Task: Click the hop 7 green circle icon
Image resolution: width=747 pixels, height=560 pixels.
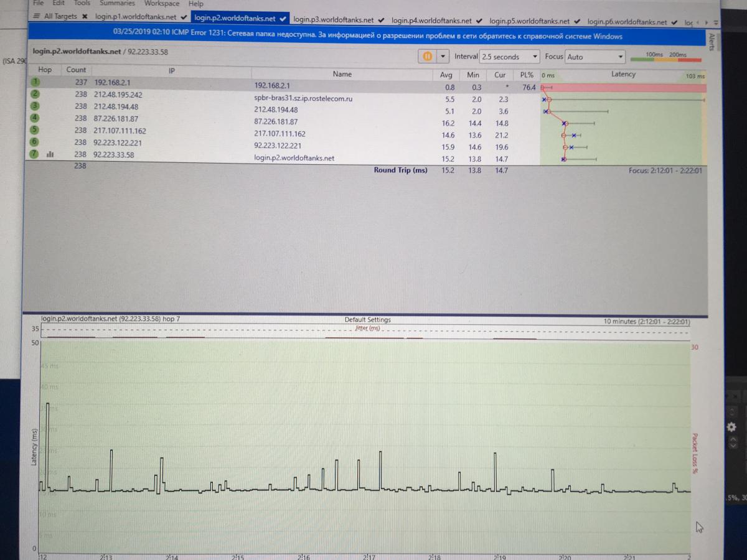Action: tap(35, 154)
